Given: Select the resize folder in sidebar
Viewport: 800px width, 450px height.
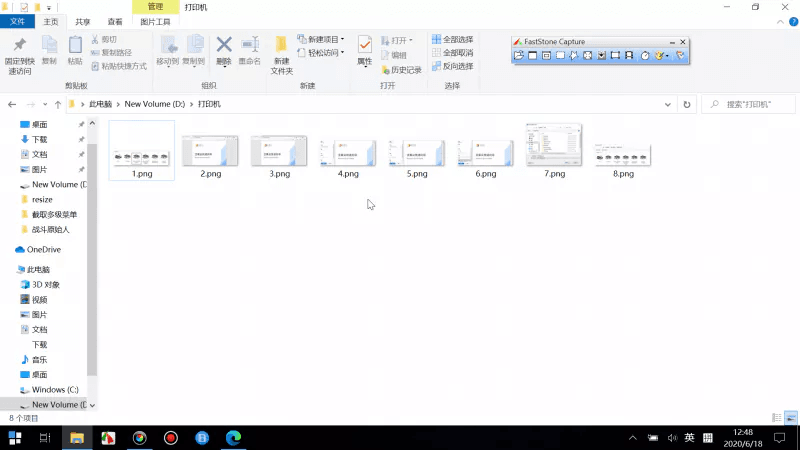Looking at the screenshot, I should pyautogui.click(x=37, y=199).
